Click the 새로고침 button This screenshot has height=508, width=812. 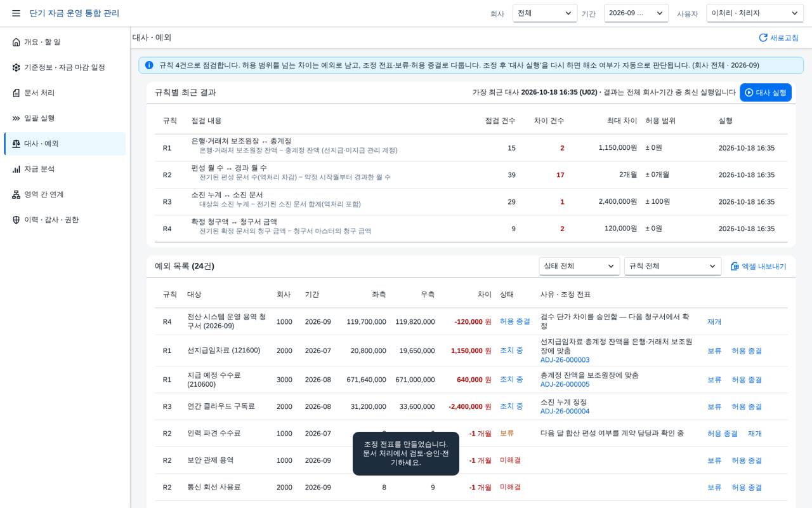(779, 37)
